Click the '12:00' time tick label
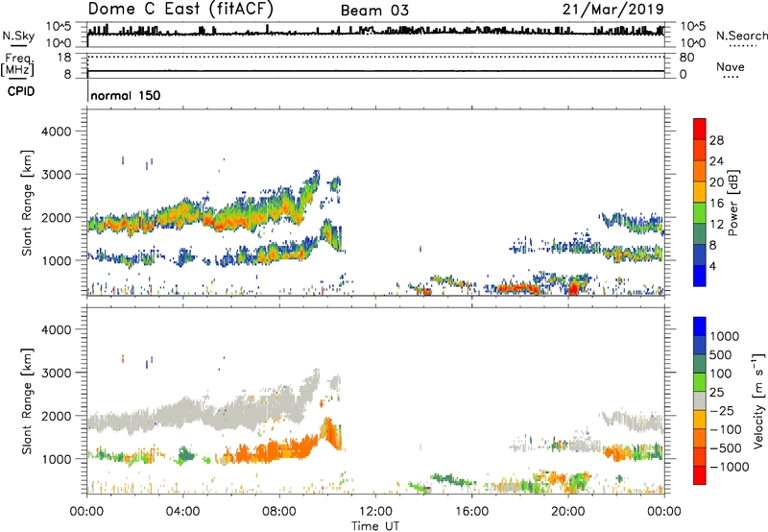The height and width of the screenshot is (532, 768). 375,512
